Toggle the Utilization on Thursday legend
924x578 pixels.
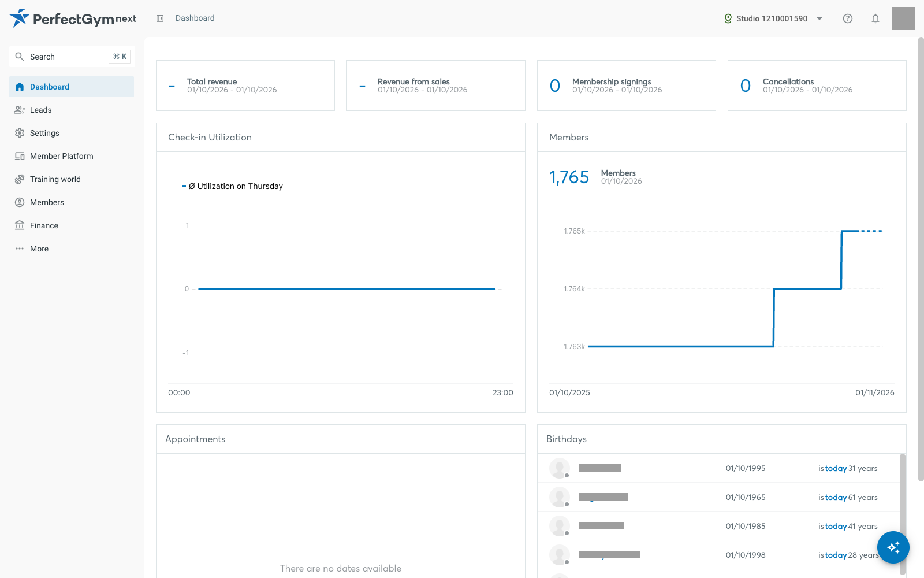click(233, 186)
